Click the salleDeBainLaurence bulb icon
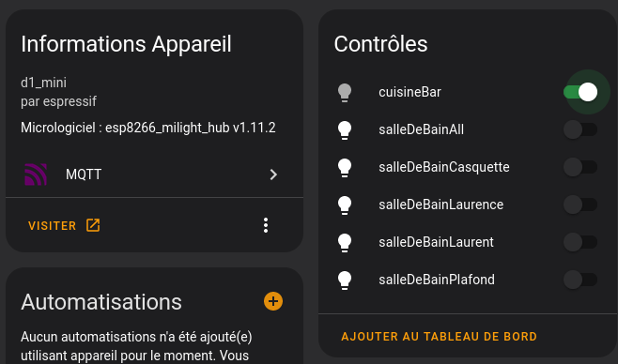 345,205
